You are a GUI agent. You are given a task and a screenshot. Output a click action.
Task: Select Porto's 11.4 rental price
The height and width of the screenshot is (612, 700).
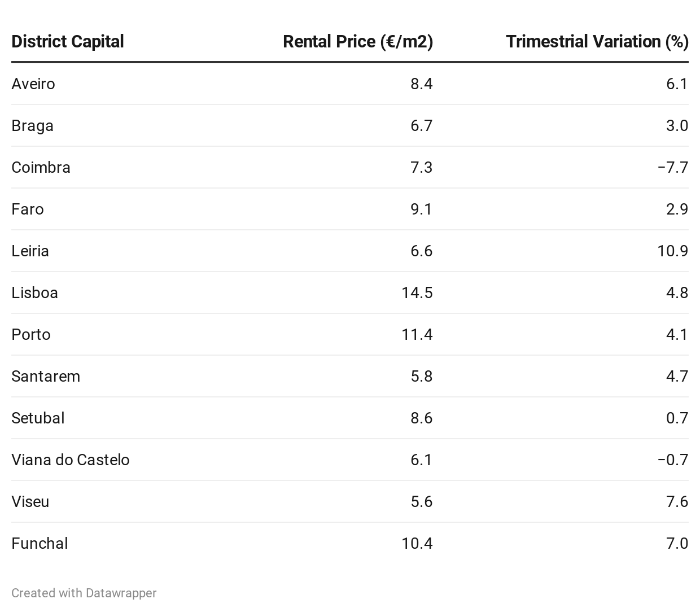pos(417,335)
